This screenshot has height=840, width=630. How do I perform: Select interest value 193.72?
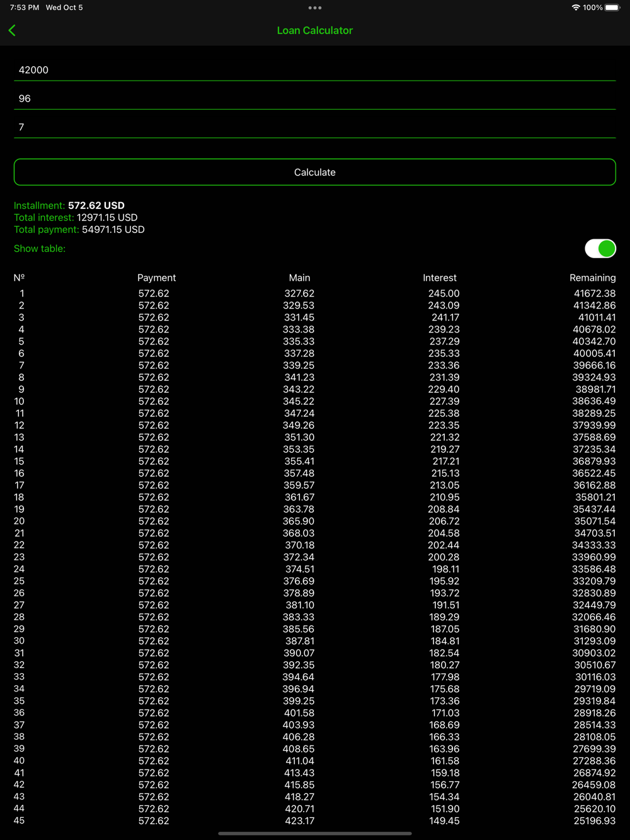coord(445,593)
